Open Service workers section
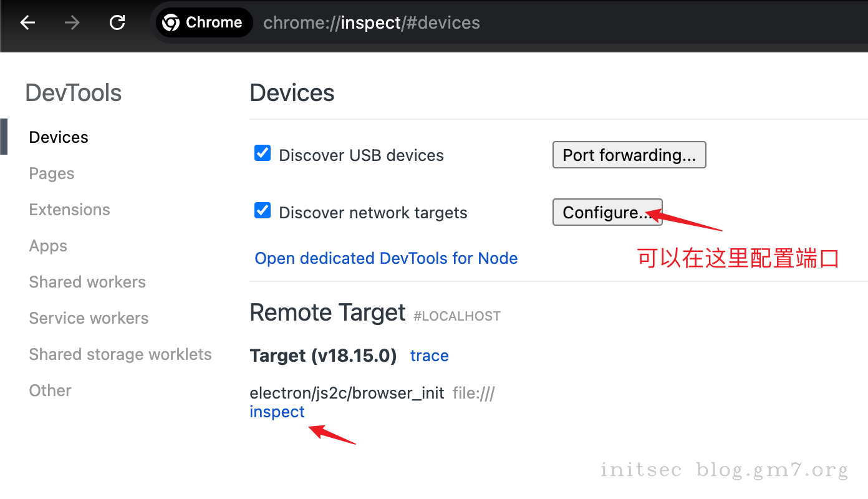The width and height of the screenshot is (868, 499). click(89, 318)
